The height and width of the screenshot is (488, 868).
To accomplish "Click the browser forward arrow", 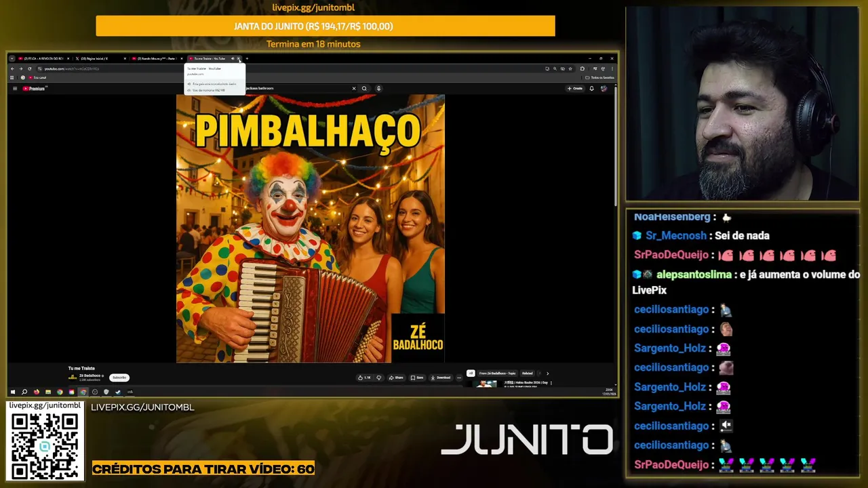I will click(21, 68).
